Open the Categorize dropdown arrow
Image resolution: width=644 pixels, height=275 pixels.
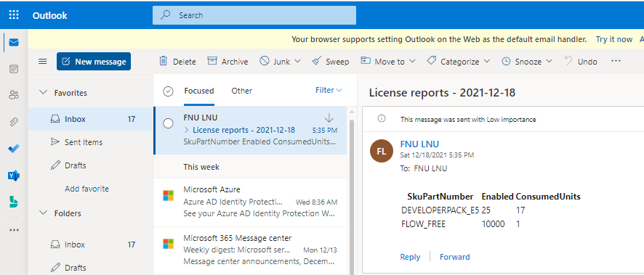pos(487,61)
